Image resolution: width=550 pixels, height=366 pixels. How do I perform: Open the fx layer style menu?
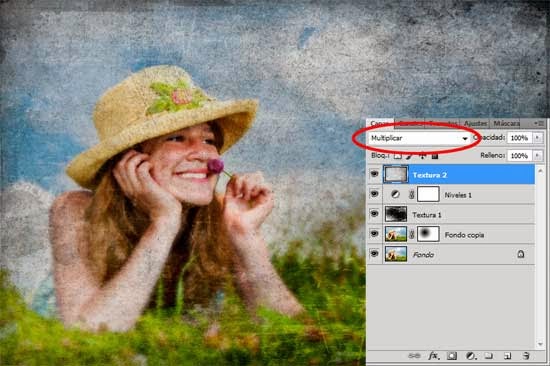(434, 356)
